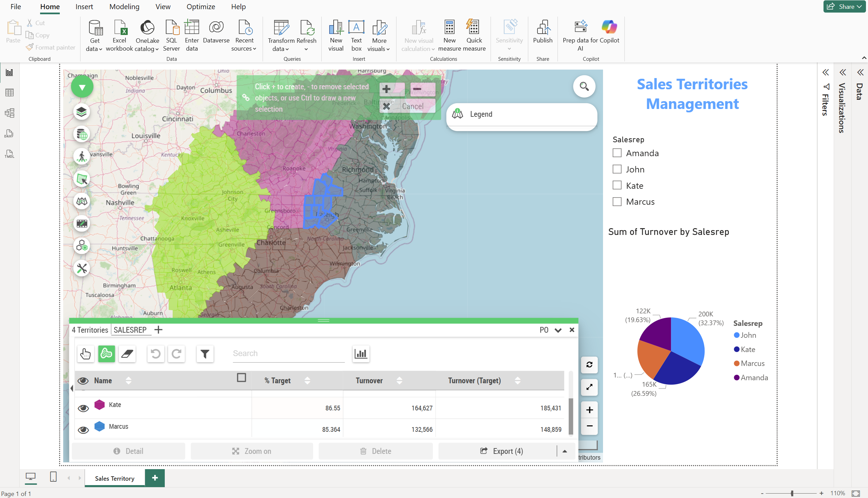Image resolution: width=868 pixels, height=498 pixels.
Task: Open the DAX query view sidebar icon
Action: pos(9,133)
